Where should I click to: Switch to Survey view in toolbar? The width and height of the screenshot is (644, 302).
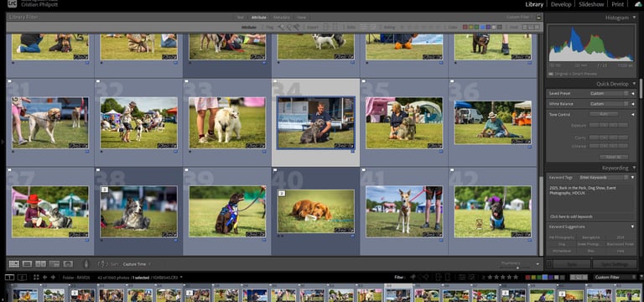coord(55,264)
